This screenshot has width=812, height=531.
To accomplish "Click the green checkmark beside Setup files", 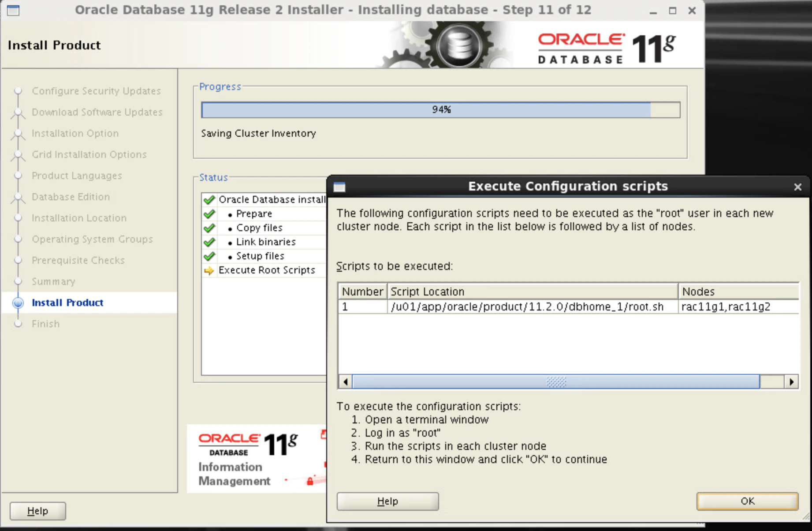I will click(x=209, y=256).
